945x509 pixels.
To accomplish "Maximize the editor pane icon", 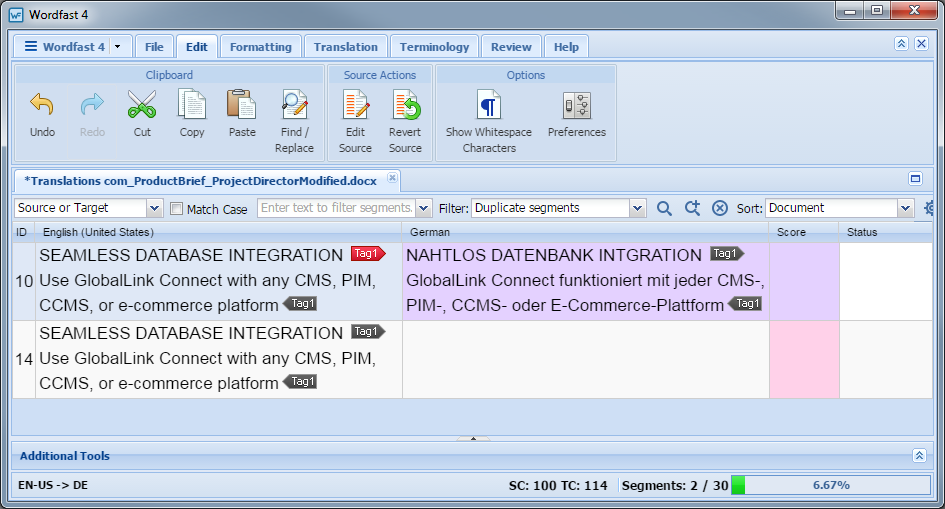I will click(x=915, y=178).
